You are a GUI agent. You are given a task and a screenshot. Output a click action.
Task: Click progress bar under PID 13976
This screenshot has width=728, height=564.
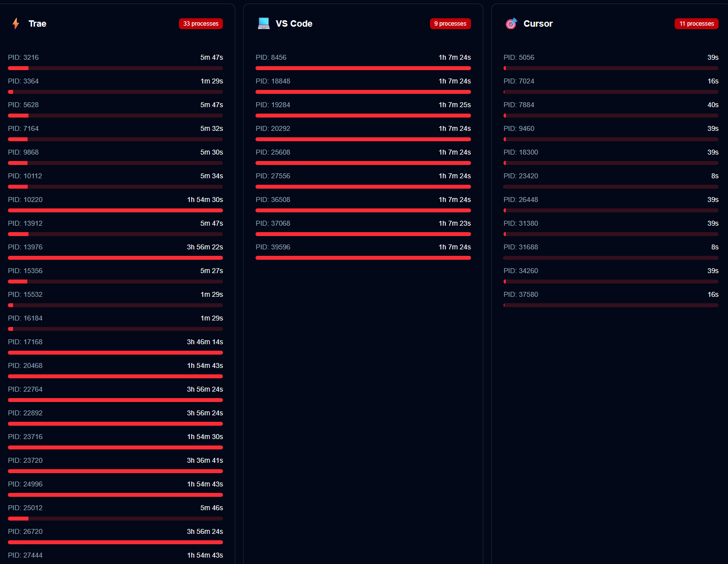pos(115,258)
